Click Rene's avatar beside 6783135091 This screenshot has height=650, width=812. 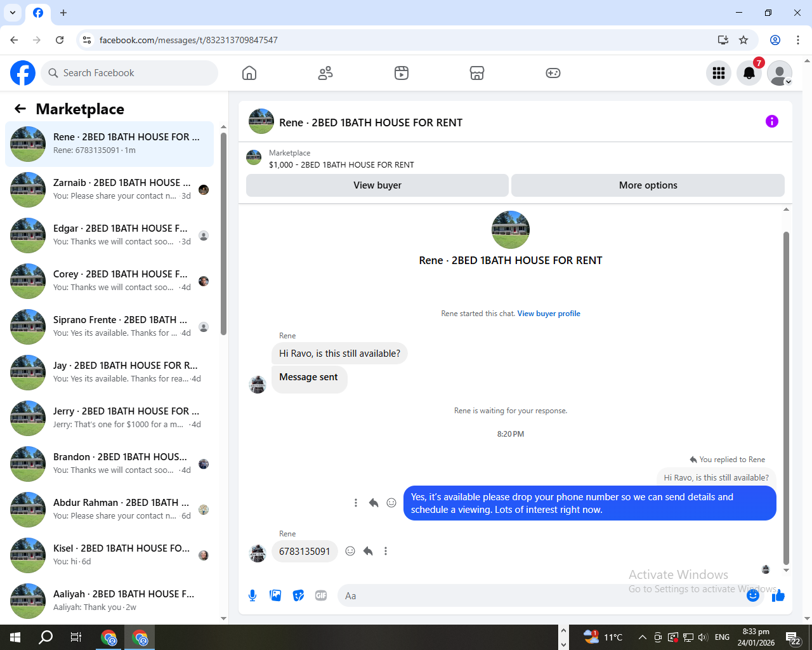pyautogui.click(x=258, y=554)
